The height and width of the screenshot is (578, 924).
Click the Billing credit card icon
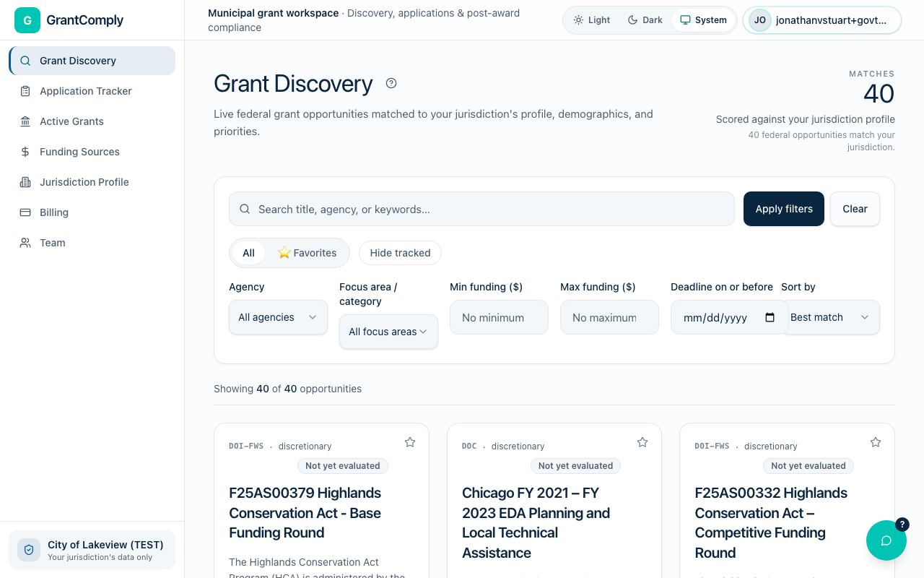pos(25,212)
